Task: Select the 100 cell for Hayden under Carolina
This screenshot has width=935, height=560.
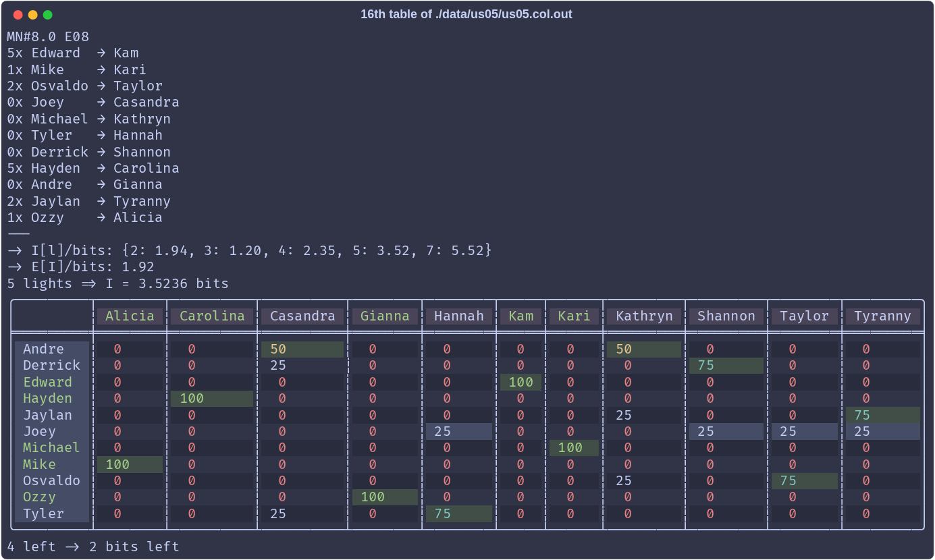Action: (x=212, y=398)
